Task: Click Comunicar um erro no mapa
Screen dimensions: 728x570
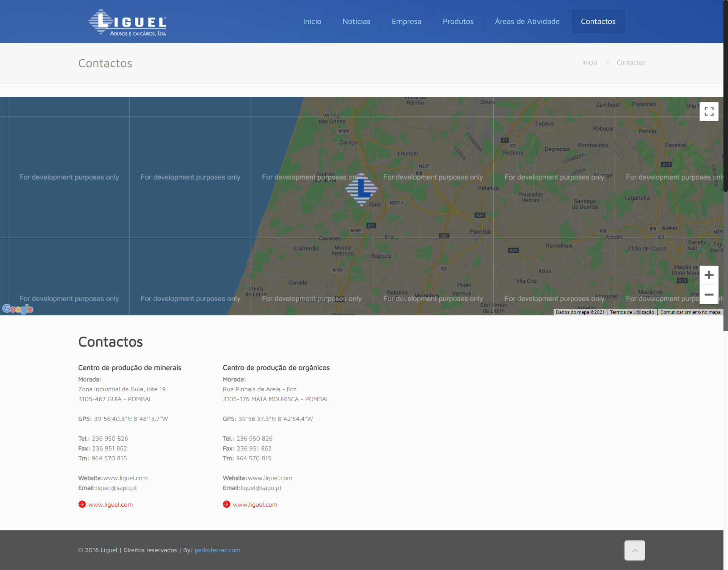Action: point(690,312)
